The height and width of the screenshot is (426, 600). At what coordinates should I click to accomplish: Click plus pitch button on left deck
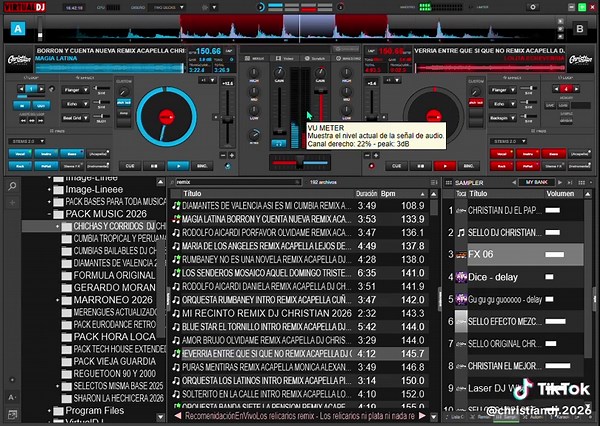click(232, 155)
